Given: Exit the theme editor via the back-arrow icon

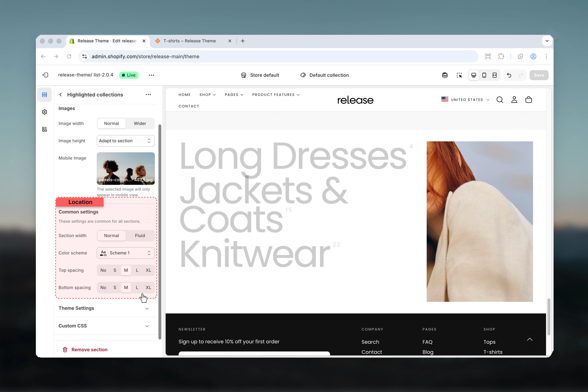Looking at the screenshot, I should click(45, 75).
